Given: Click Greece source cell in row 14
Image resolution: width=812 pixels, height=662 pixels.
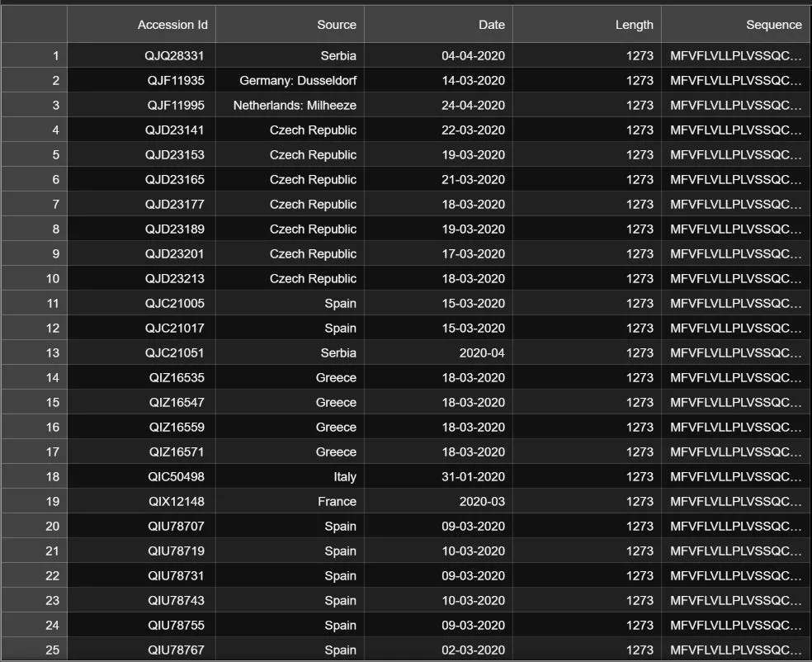Looking at the screenshot, I should click(x=290, y=377).
